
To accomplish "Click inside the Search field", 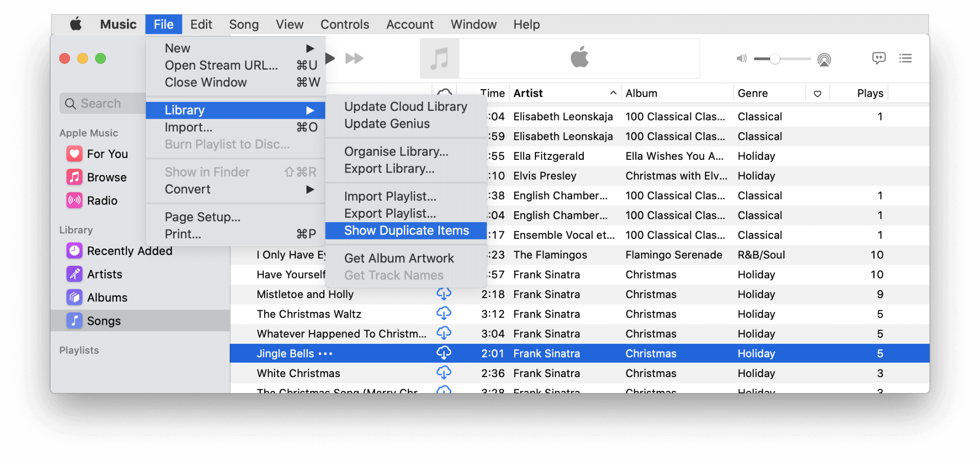I will click(103, 103).
